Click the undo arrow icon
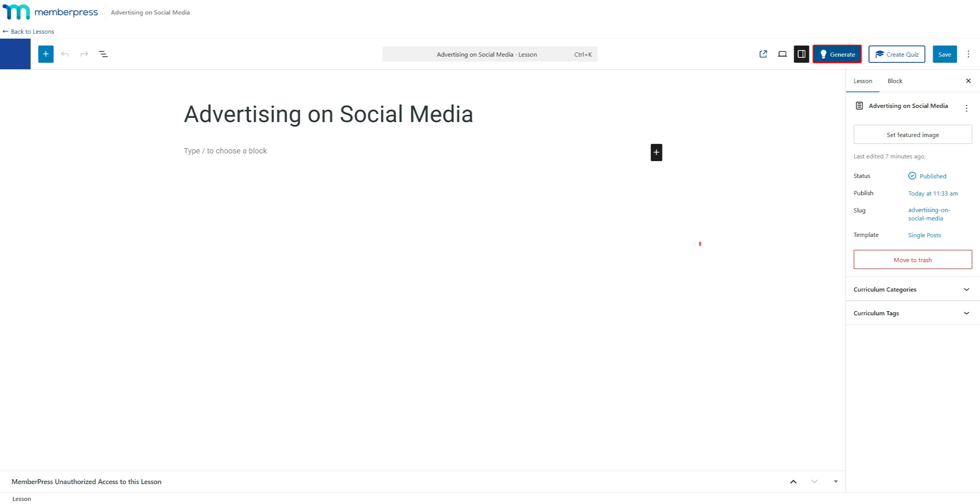 click(x=65, y=54)
